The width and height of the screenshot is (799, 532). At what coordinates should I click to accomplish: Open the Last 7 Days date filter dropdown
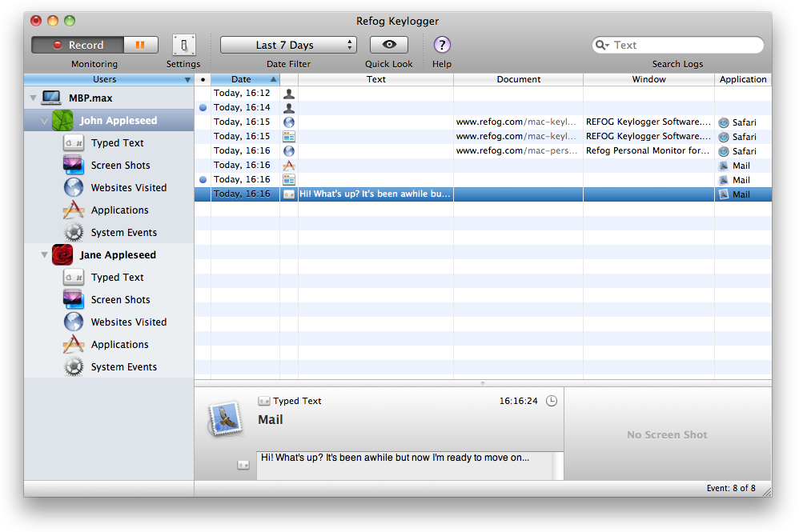click(x=288, y=45)
